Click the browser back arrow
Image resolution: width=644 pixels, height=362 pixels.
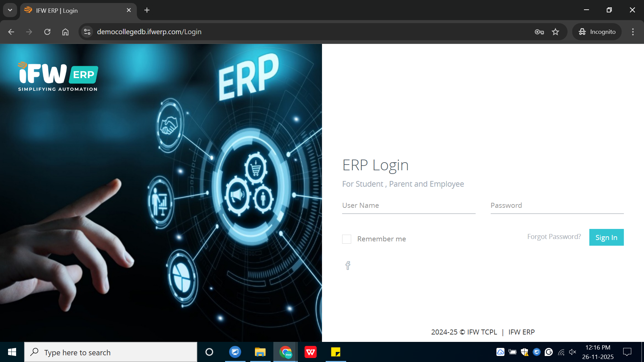(11, 32)
